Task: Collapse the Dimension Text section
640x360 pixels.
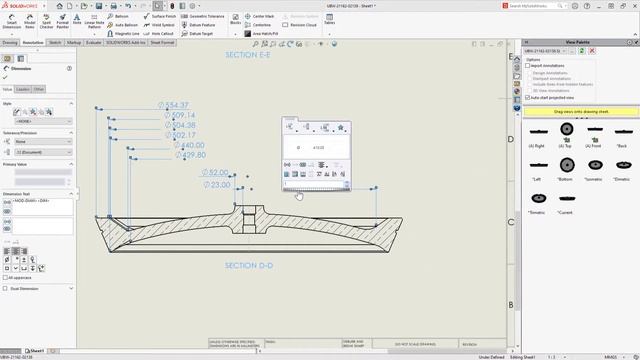Action: (71, 194)
